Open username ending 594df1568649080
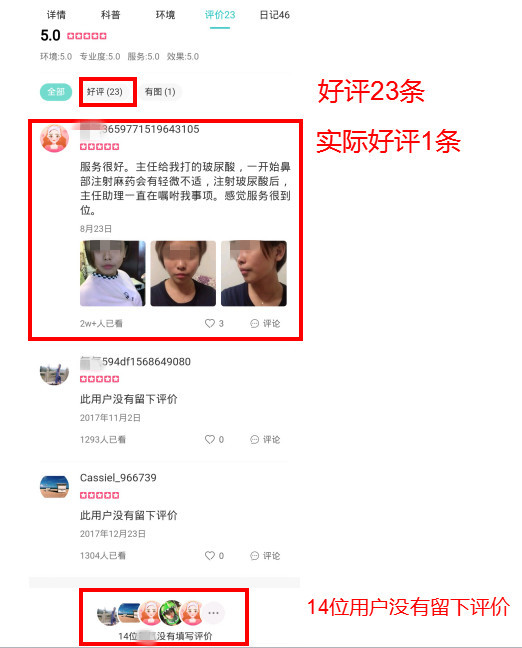The width and height of the screenshot is (522, 648). point(135,362)
